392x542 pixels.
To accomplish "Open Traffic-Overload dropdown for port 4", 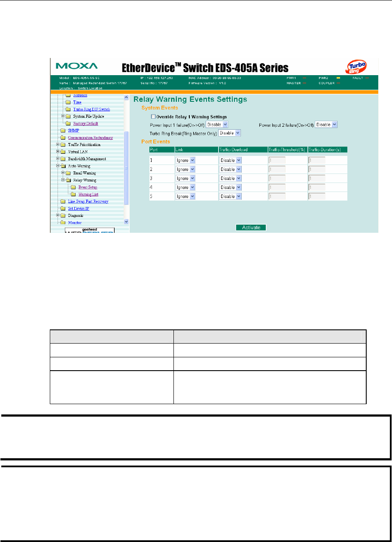I will click(231, 187).
